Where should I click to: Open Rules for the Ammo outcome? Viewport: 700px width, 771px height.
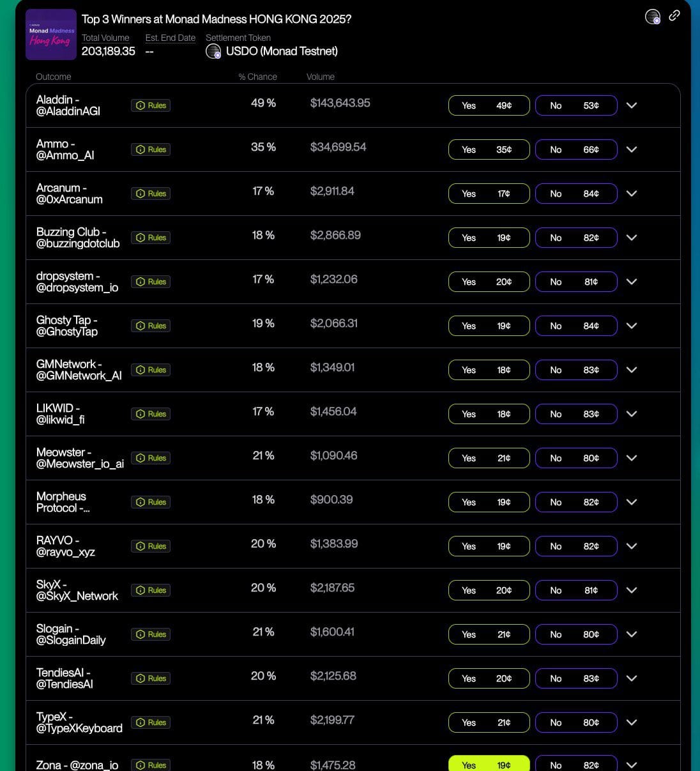click(x=151, y=149)
